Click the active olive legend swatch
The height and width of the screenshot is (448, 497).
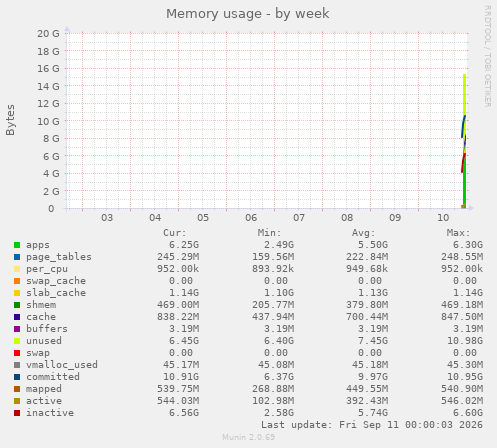pyautogui.click(x=17, y=401)
